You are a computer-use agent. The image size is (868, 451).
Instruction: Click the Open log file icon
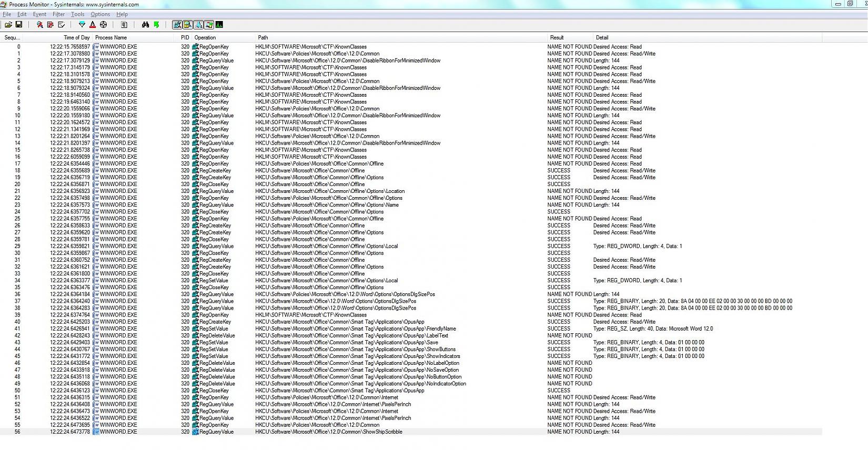point(8,25)
